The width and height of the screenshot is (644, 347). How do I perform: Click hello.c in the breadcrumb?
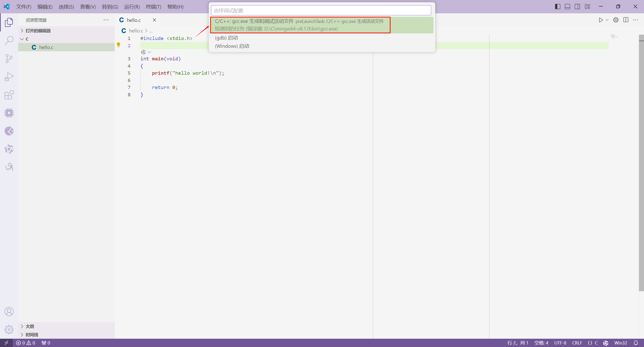pyautogui.click(x=136, y=31)
